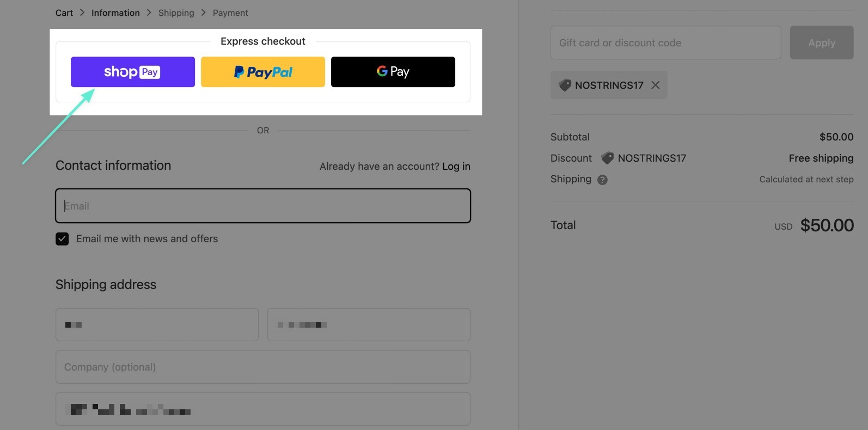Select the Information breadcrumb step
The height and width of the screenshot is (430, 868).
[115, 13]
